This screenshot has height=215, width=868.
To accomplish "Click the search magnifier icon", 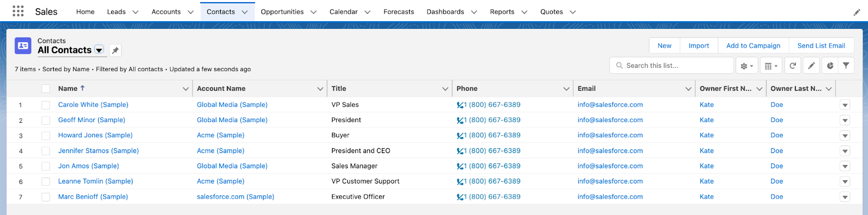I will pyautogui.click(x=620, y=66).
